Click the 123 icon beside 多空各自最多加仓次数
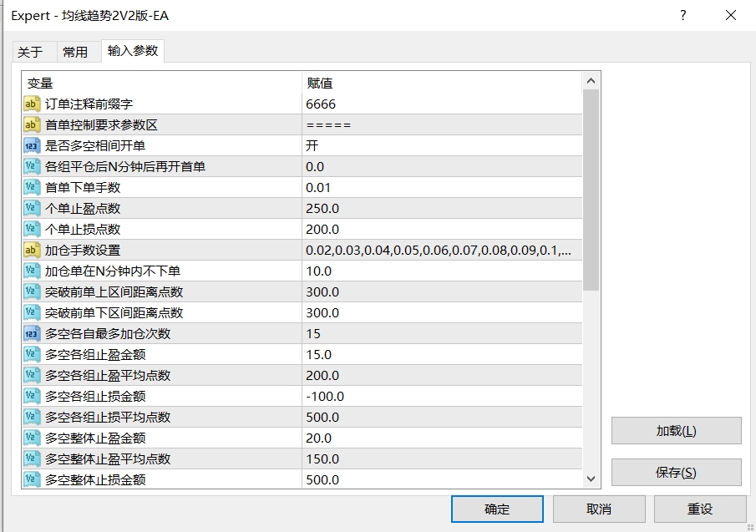The width and height of the screenshot is (756, 532). point(31,333)
